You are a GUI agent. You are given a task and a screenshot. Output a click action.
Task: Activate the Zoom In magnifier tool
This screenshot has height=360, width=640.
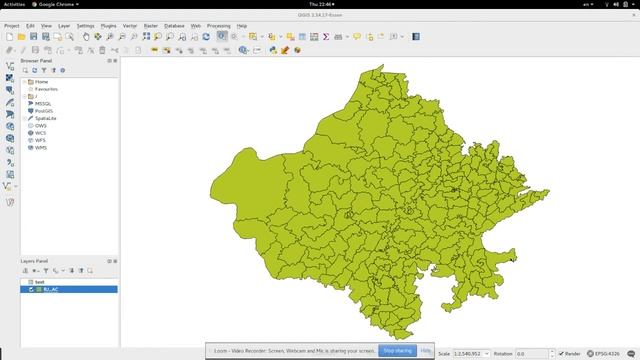click(110, 37)
